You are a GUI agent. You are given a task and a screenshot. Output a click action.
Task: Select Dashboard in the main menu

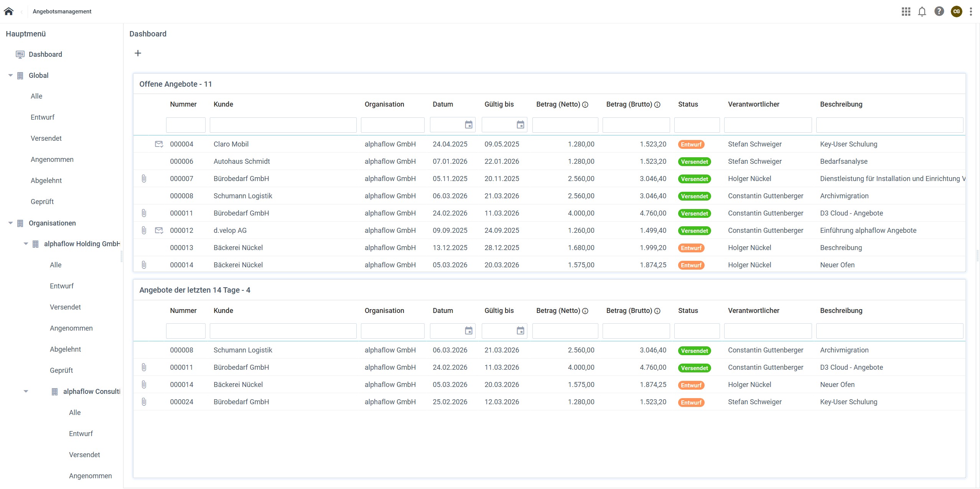pos(45,54)
